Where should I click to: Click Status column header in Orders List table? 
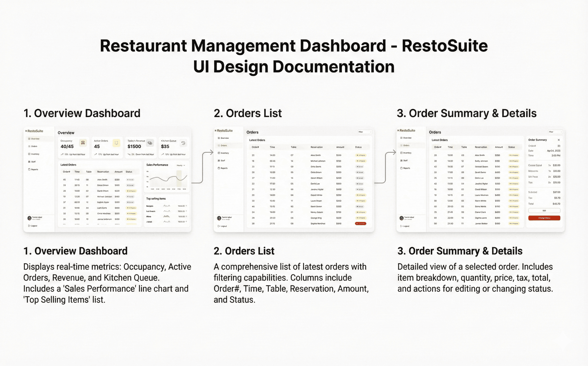[358, 147]
